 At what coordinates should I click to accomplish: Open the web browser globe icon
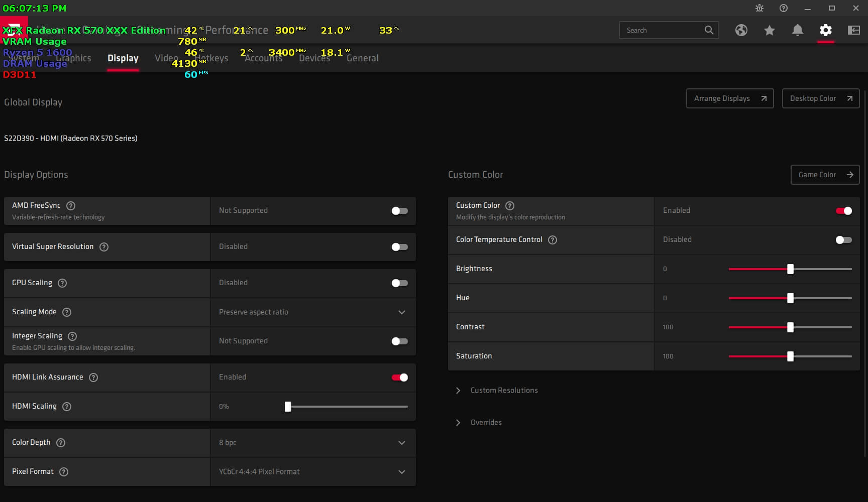(x=741, y=30)
